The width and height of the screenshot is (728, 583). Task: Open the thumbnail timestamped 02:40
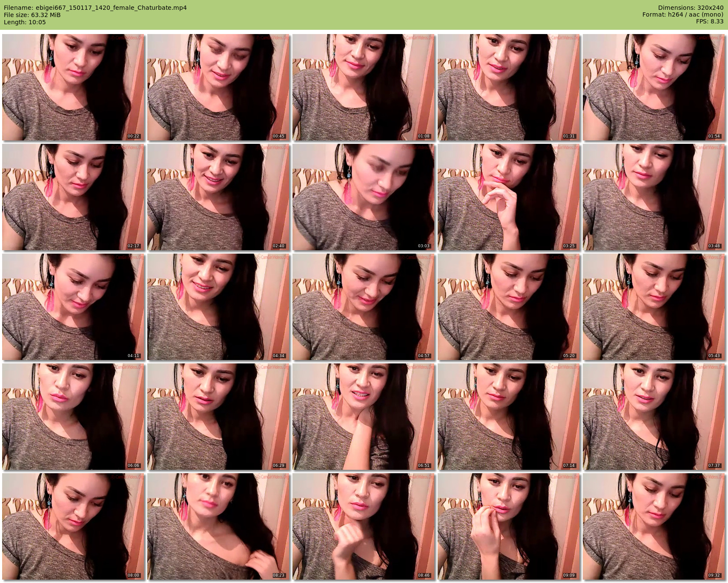218,197
